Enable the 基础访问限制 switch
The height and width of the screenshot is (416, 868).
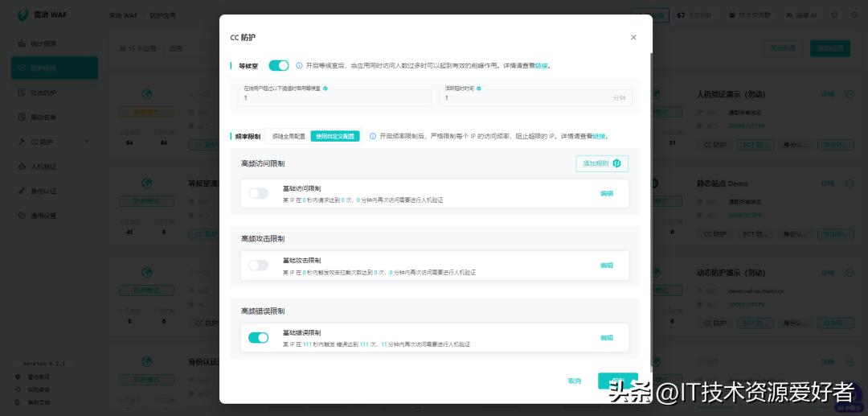click(x=259, y=193)
